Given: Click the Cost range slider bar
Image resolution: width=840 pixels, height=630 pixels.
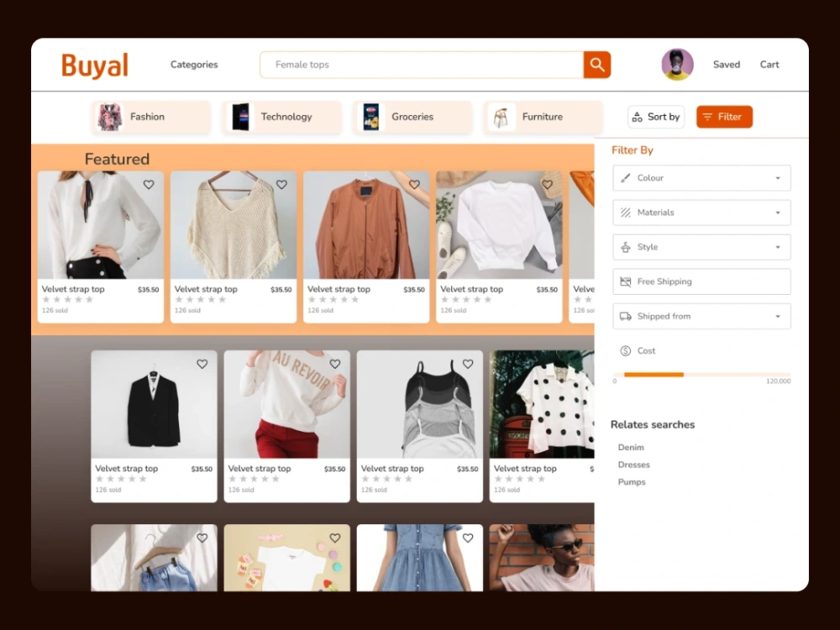Looking at the screenshot, I should [x=701, y=375].
